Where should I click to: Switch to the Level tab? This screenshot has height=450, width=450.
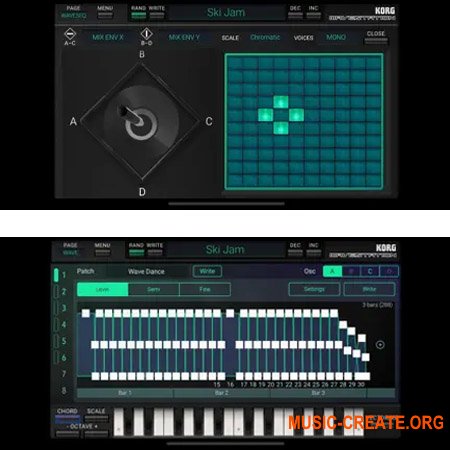103,289
